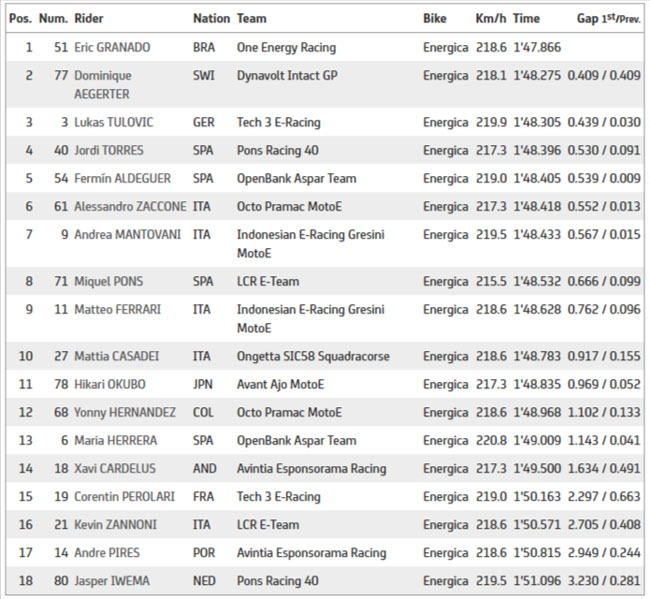Click nation code JPN
Image resolution: width=650 pixels, height=599 pixels.
click(x=203, y=384)
